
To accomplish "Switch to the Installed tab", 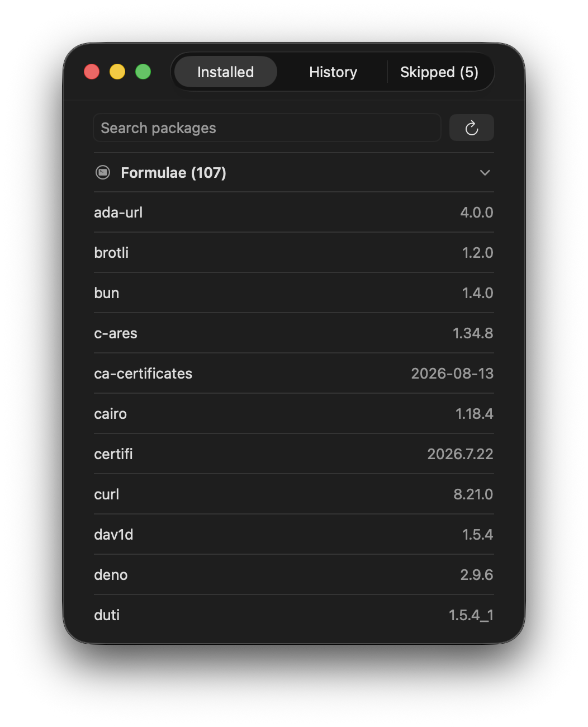I will (226, 72).
